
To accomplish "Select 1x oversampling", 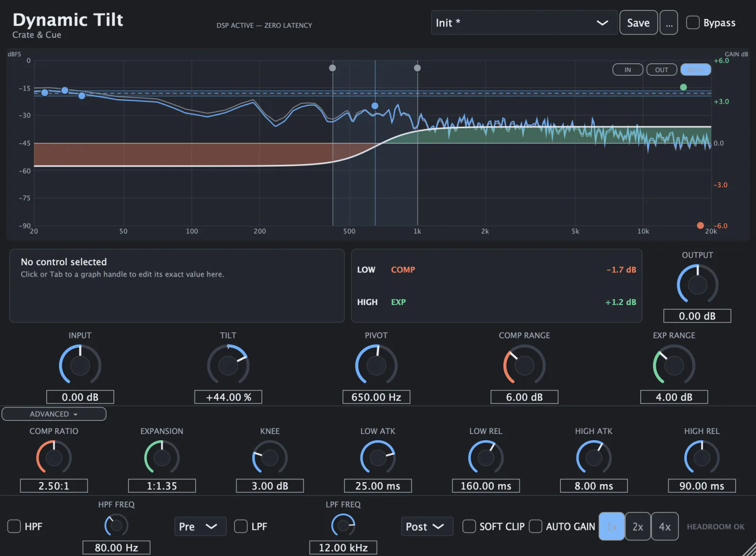I will (x=611, y=526).
